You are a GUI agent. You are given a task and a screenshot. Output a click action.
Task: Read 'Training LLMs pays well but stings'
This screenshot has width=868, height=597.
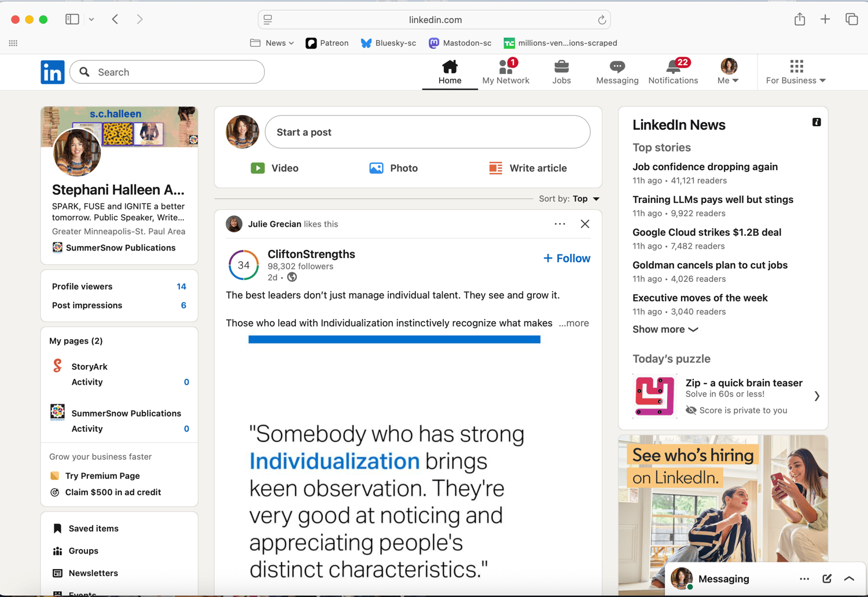click(x=713, y=200)
